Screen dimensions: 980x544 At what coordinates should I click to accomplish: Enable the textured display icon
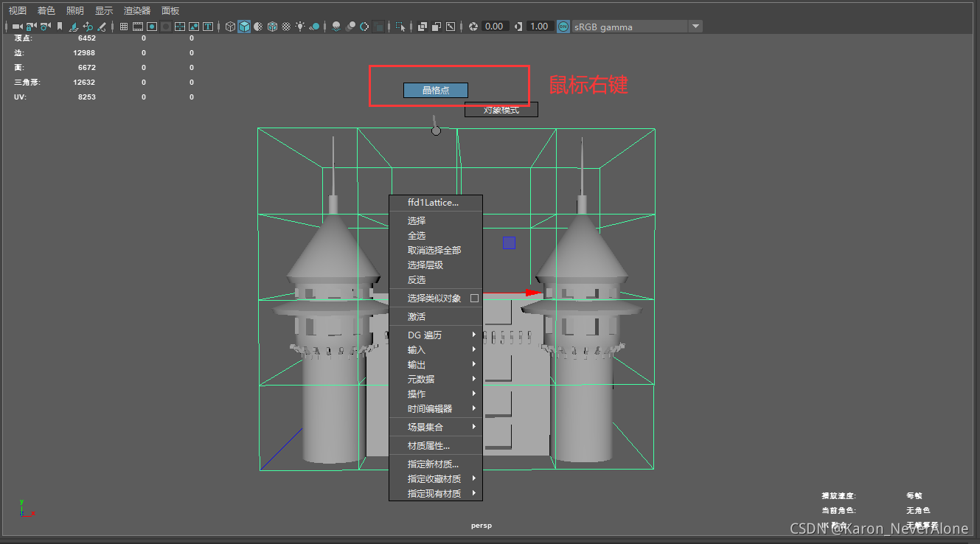coord(286,27)
